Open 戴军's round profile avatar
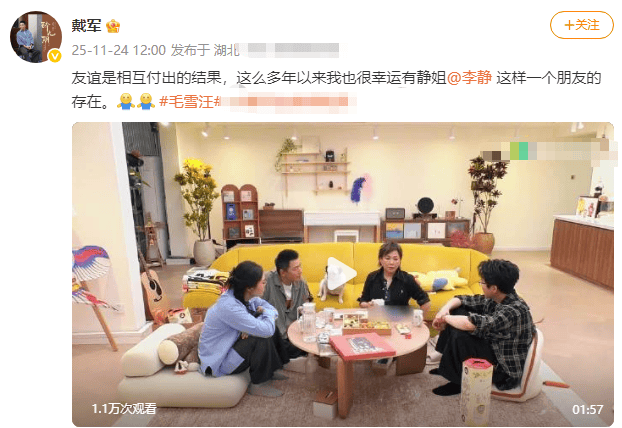This screenshot has width=622, height=428. pyautogui.click(x=36, y=37)
